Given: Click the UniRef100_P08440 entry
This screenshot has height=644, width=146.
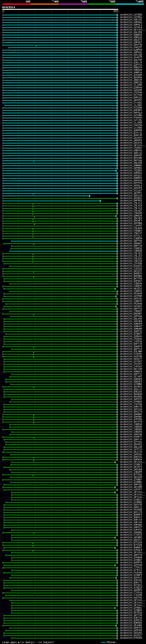Looking at the screenshot, I should (131, 118).
